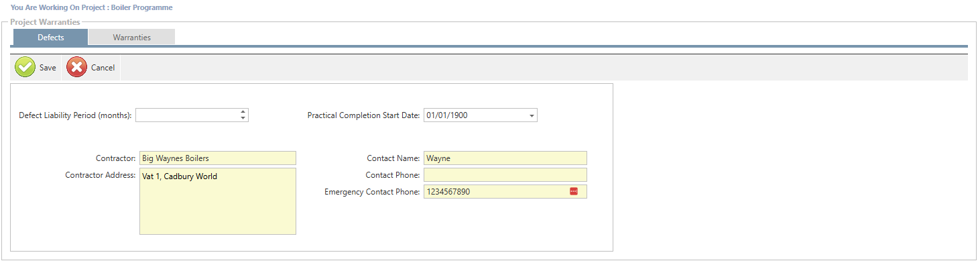This screenshot has height=265, width=980.
Task: Click the Cancel button label
Action: [x=103, y=68]
